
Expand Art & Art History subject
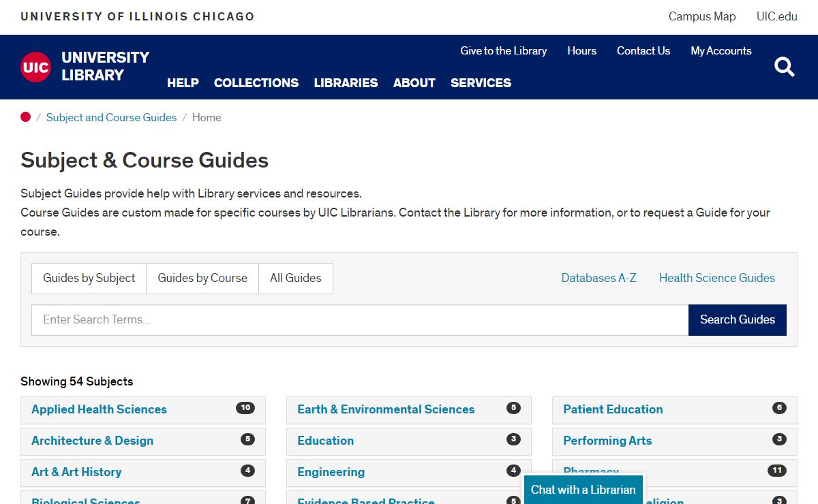coord(143,473)
